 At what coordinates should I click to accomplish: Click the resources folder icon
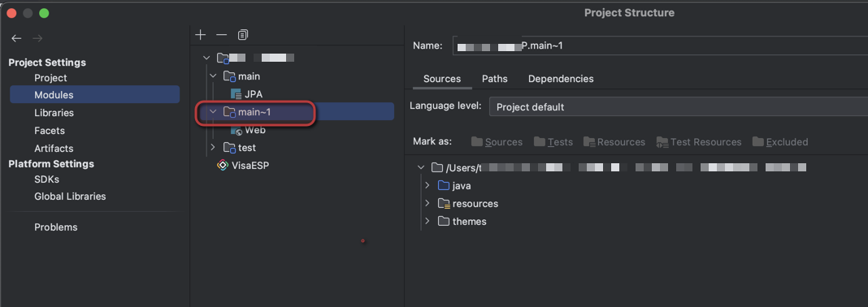[444, 204]
